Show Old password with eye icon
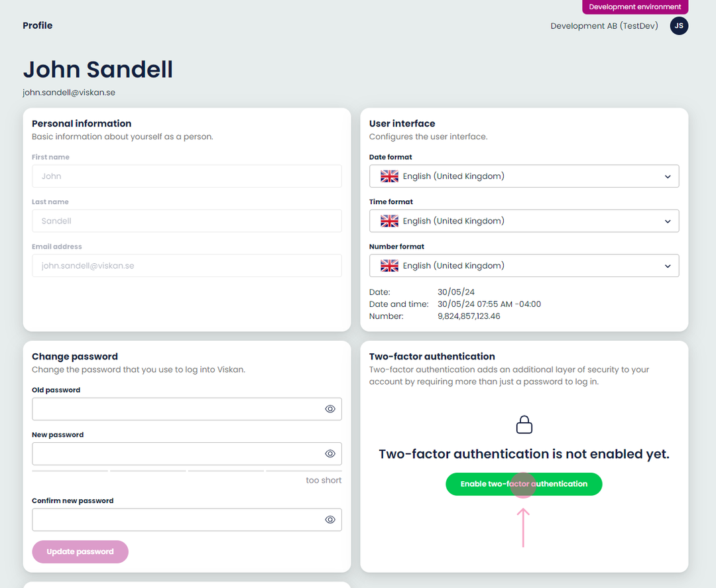 pos(330,409)
